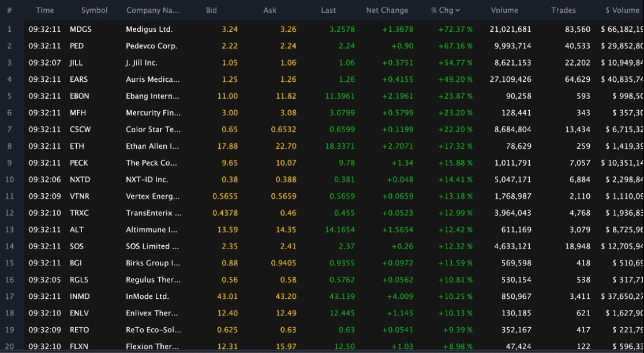Select the EBON symbol
This screenshot has height=353, width=644.
pyautogui.click(x=79, y=96)
